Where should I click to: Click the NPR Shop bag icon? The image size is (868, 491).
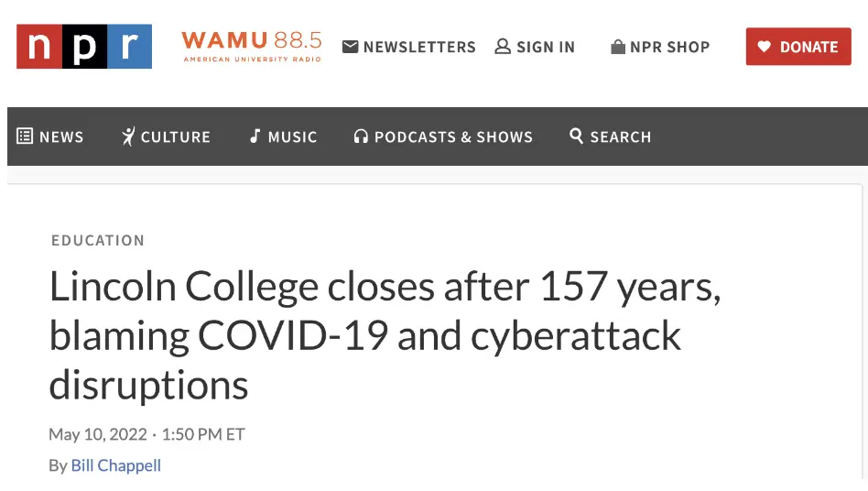(x=618, y=47)
